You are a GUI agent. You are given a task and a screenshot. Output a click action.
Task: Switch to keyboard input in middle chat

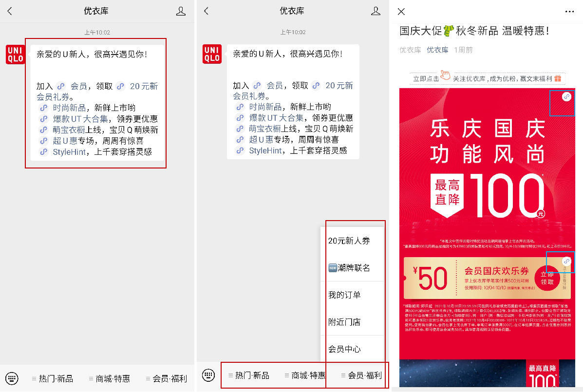tap(208, 375)
